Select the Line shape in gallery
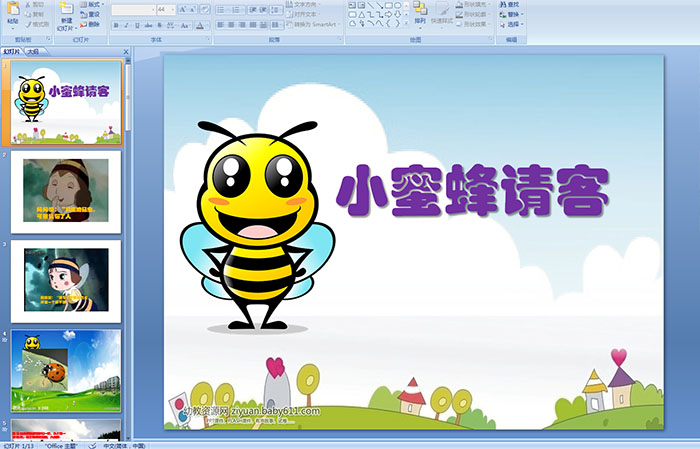The image size is (700, 449). click(370, 5)
